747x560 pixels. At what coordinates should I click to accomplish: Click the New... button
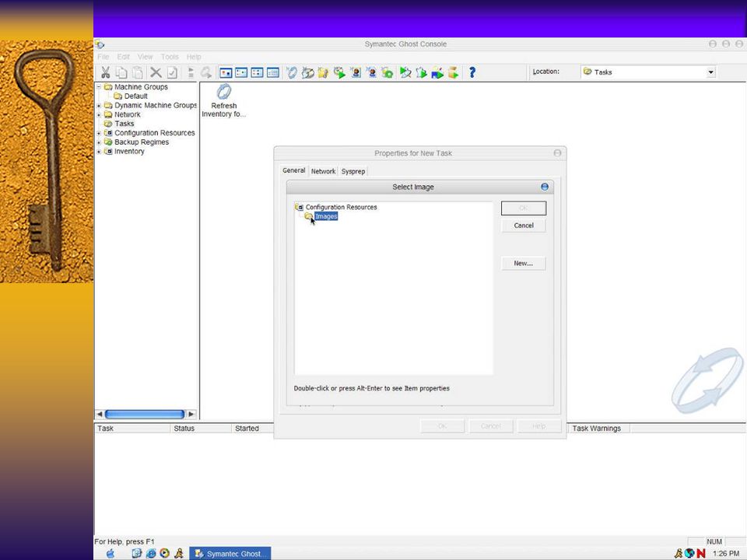tap(524, 264)
